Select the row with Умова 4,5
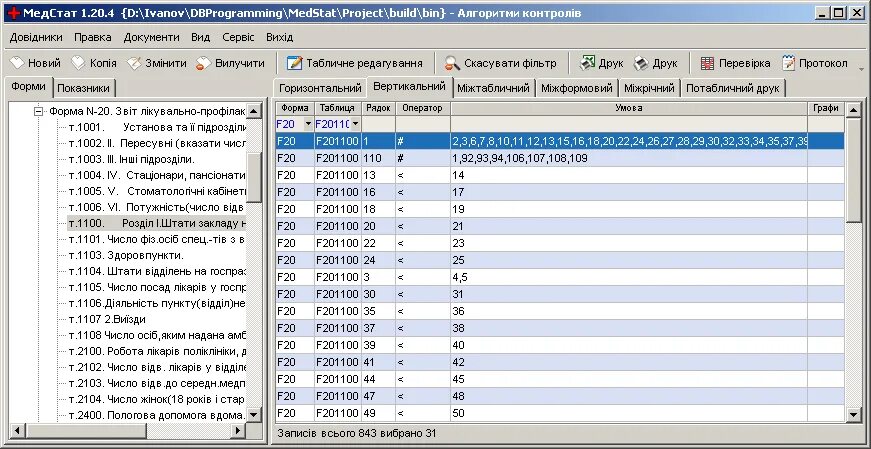Screen dimensions: 871x449 [560, 277]
